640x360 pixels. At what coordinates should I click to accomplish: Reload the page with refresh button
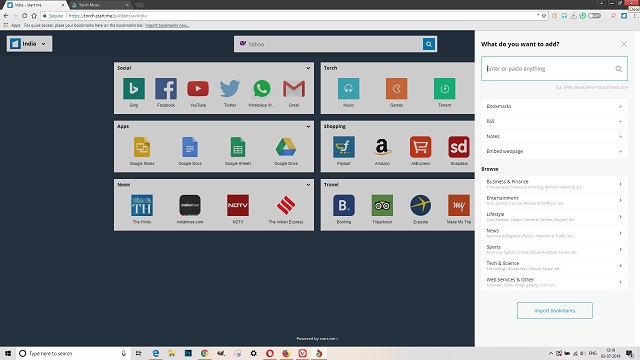24,16
